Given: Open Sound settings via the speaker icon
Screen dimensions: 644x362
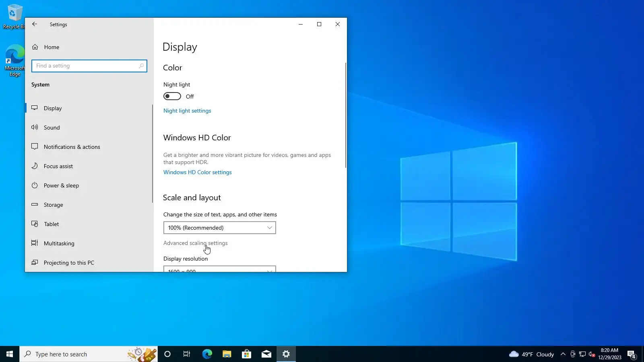Looking at the screenshot, I should click(x=35, y=128).
